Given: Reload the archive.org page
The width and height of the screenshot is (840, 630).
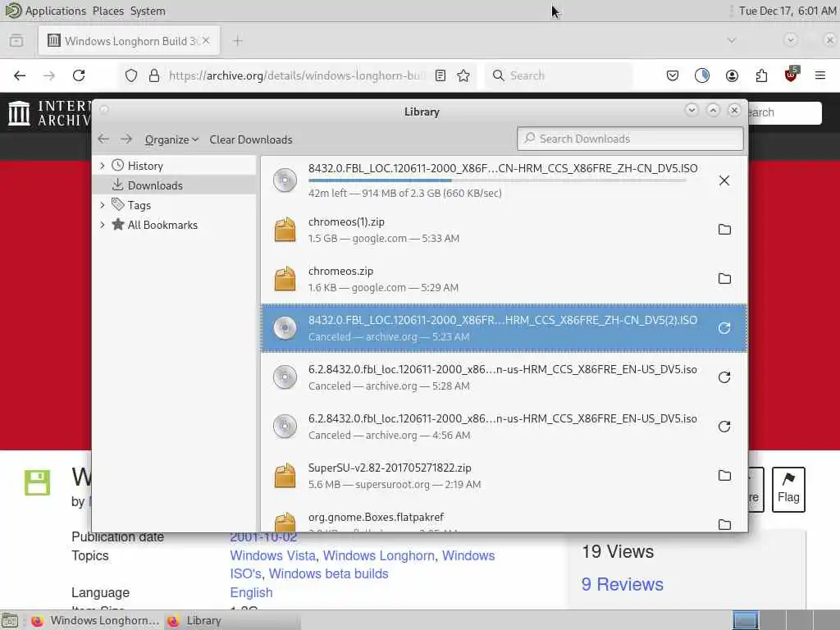Looking at the screenshot, I should (x=79, y=75).
